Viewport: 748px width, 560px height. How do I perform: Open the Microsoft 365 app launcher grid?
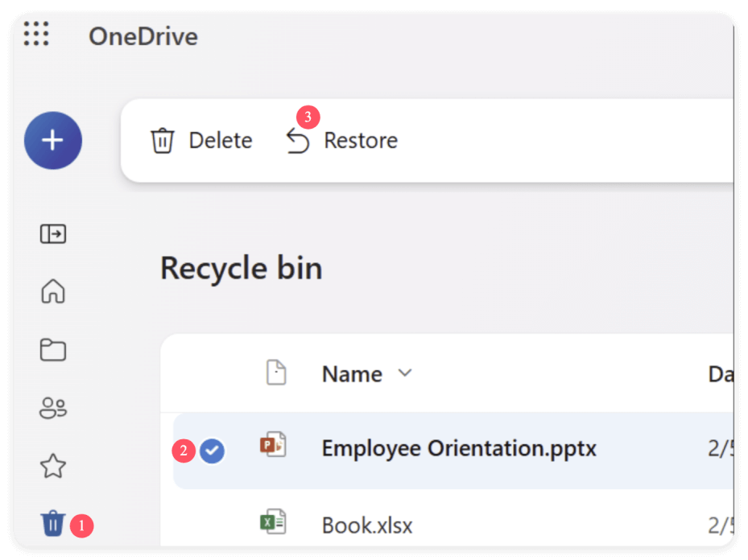(x=35, y=35)
